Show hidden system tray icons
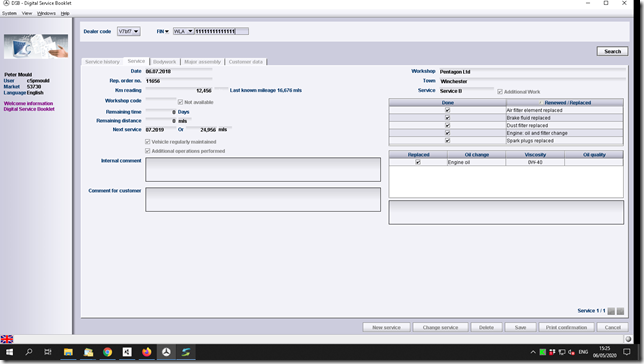644x364 pixels. tap(533, 352)
